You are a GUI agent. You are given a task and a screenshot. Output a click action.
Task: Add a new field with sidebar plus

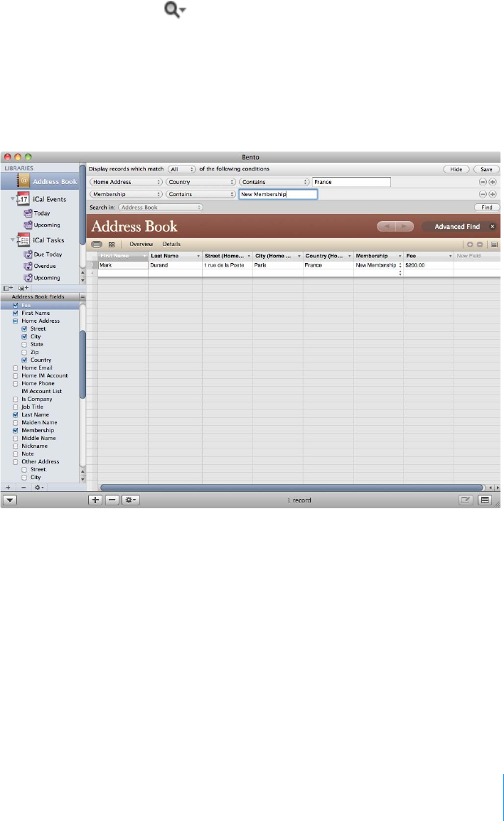[x=8, y=487]
